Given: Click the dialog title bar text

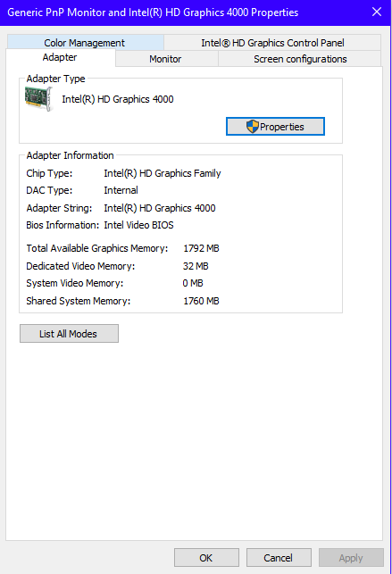Looking at the screenshot, I should (x=153, y=12).
